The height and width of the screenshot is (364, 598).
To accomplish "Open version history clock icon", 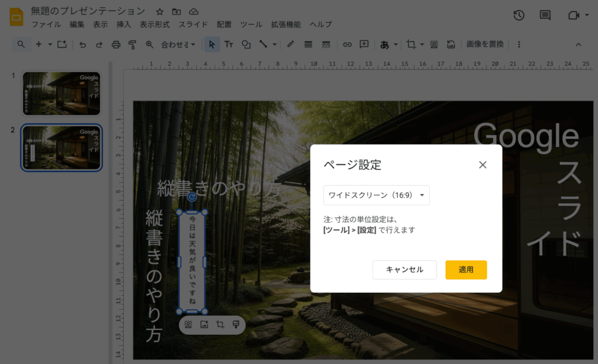I will tap(519, 16).
